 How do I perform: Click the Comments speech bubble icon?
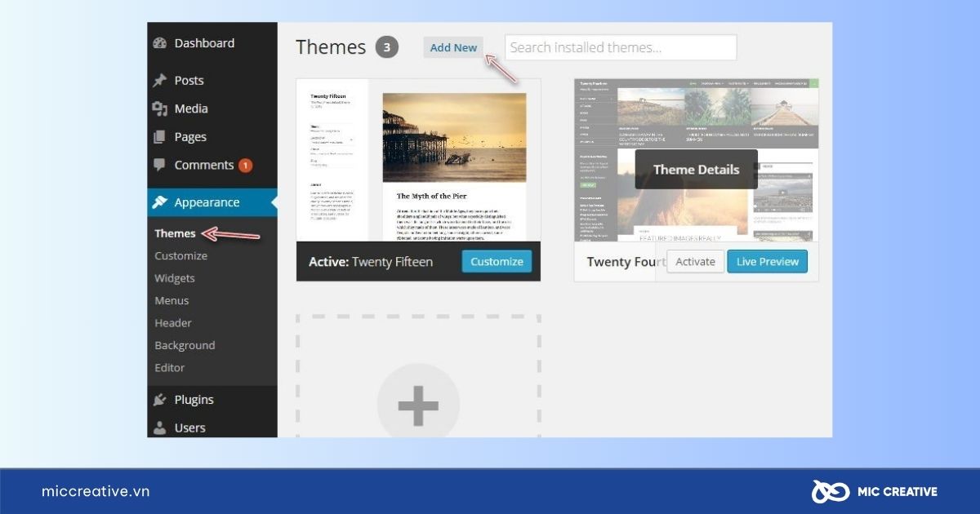(x=160, y=165)
